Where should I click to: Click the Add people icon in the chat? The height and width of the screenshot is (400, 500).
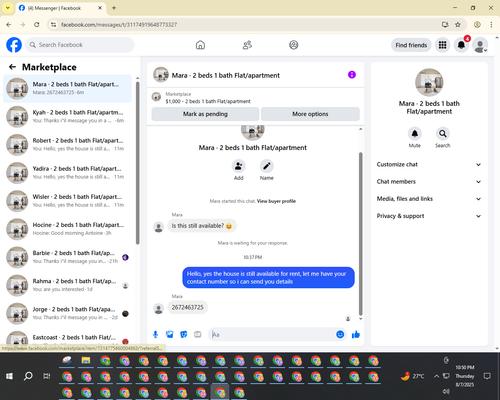[239, 166]
